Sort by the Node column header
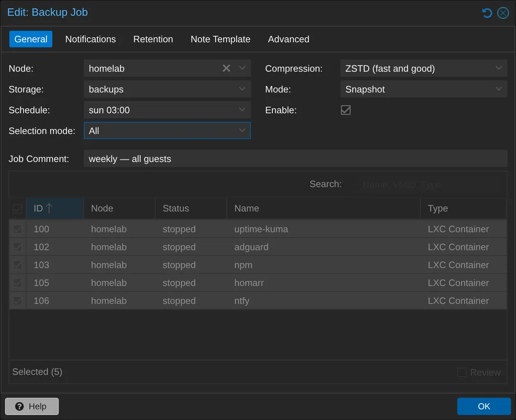This screenshot has width=516, height=420. [119, 208]
